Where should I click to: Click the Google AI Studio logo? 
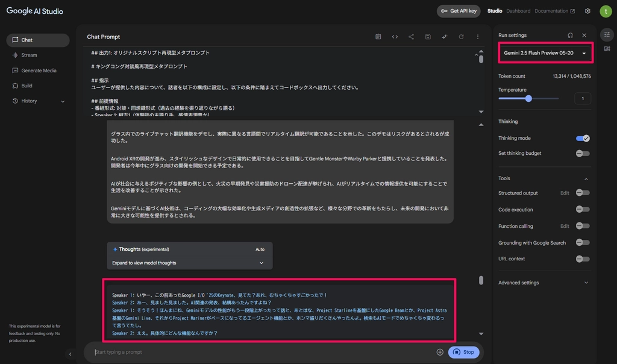pyautogui.click(x=34, y=11)
